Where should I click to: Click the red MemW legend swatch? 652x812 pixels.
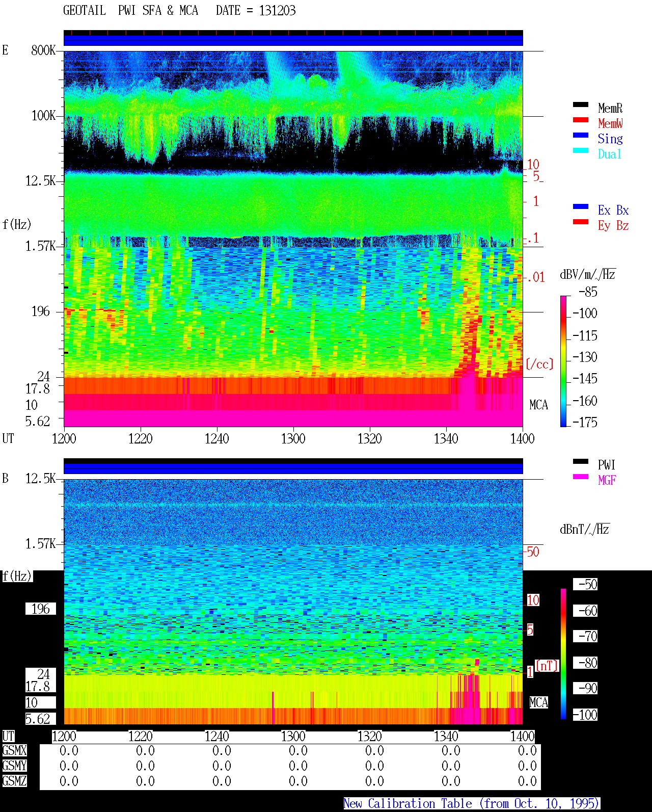581,120
